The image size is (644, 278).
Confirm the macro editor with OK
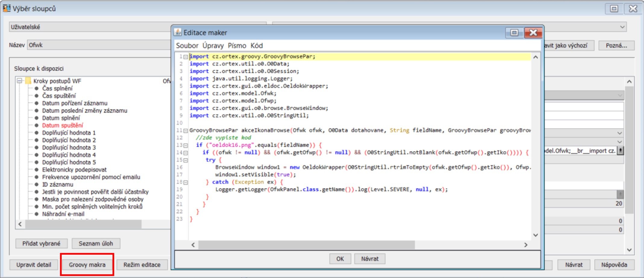[x=340, y=259]
